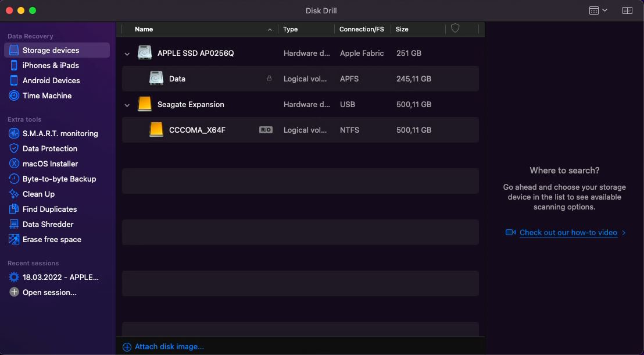Click the Apple Fabric connection cell

pyautogui.click(x=362, y=53)
